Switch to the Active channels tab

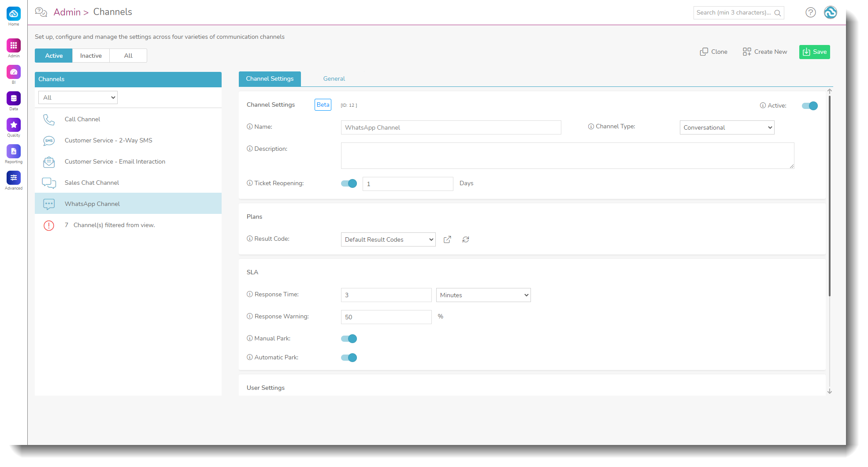pyautogui.click(x=54, y=56)
